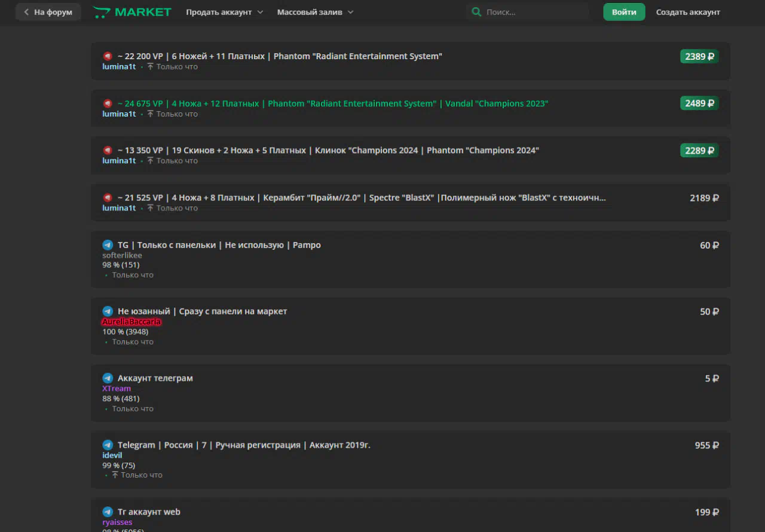Viewport: 765px width, 532px height.
Task: Open listing Telegram | Россия | 7
Action: (x=244, y=445)
